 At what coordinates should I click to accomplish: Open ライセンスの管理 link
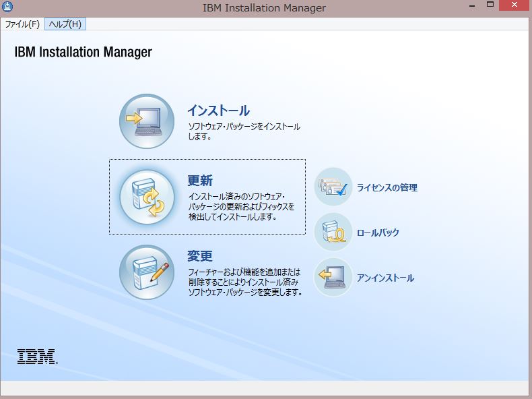[x=387, y=187]
